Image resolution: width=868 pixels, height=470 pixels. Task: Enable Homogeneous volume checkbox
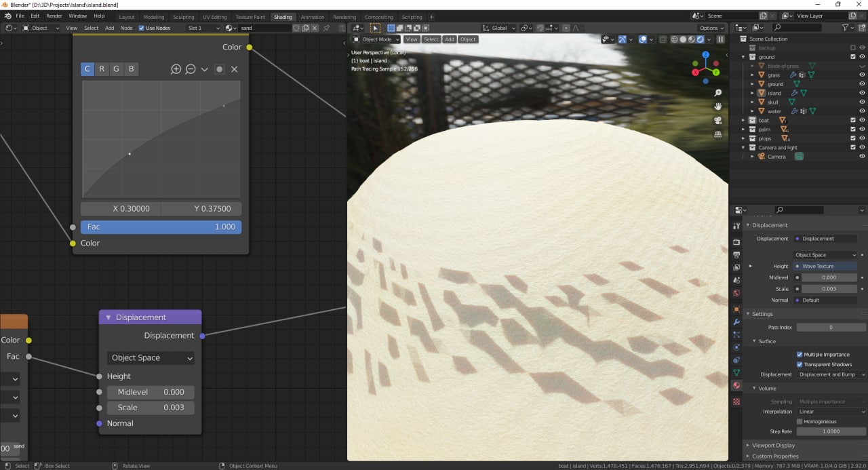point(800,421)
